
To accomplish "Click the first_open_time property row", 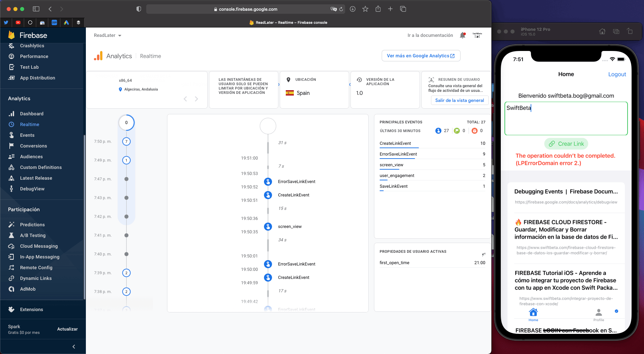I will pos(432,263).
